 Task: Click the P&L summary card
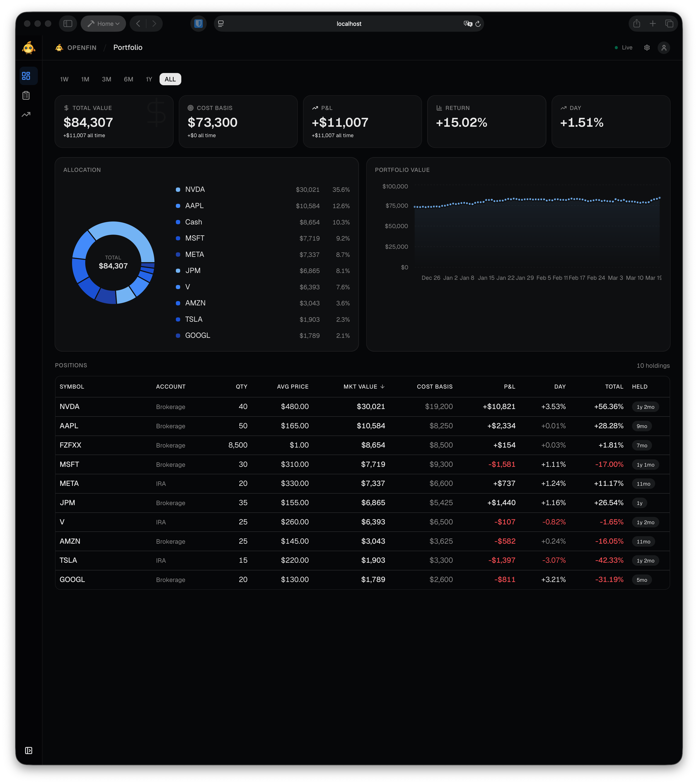pos(362,122)
